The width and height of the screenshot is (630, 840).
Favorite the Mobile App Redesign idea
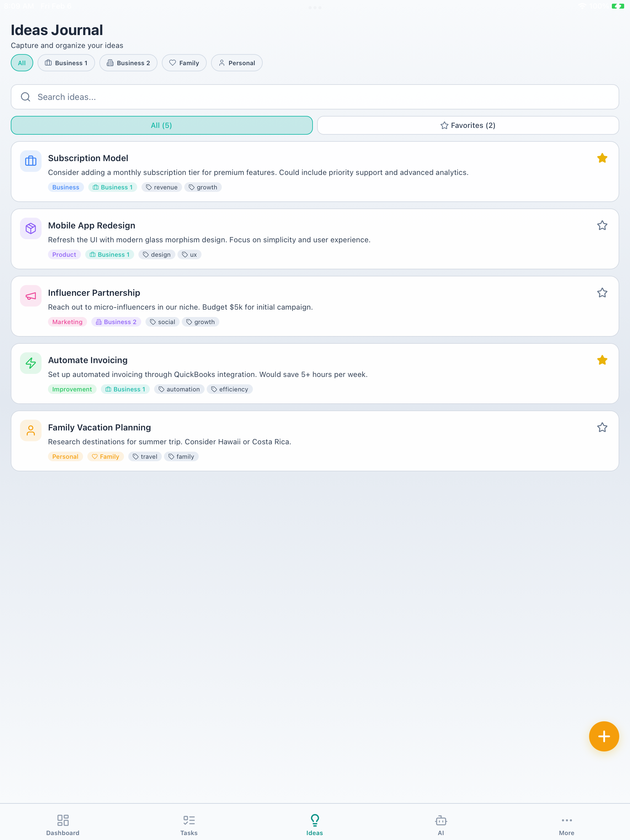point(602,225)
